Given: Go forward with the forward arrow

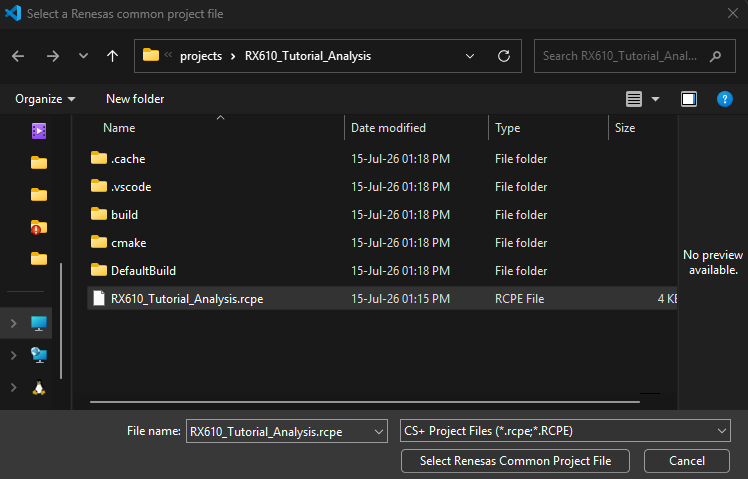Looking at the screenshot, I should click(x=52, y=56).
